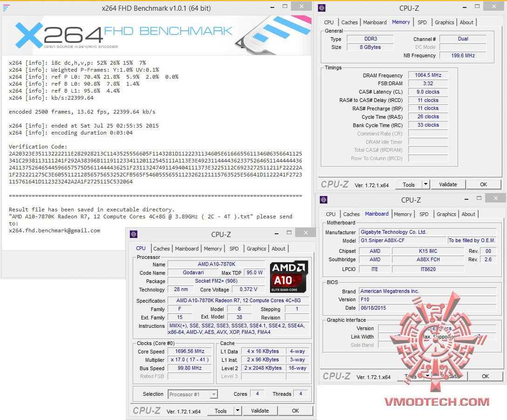Click Tools button in Memory window
This screenshot has height=420, width=507.
pyautogui.click(x=409, y=184)
